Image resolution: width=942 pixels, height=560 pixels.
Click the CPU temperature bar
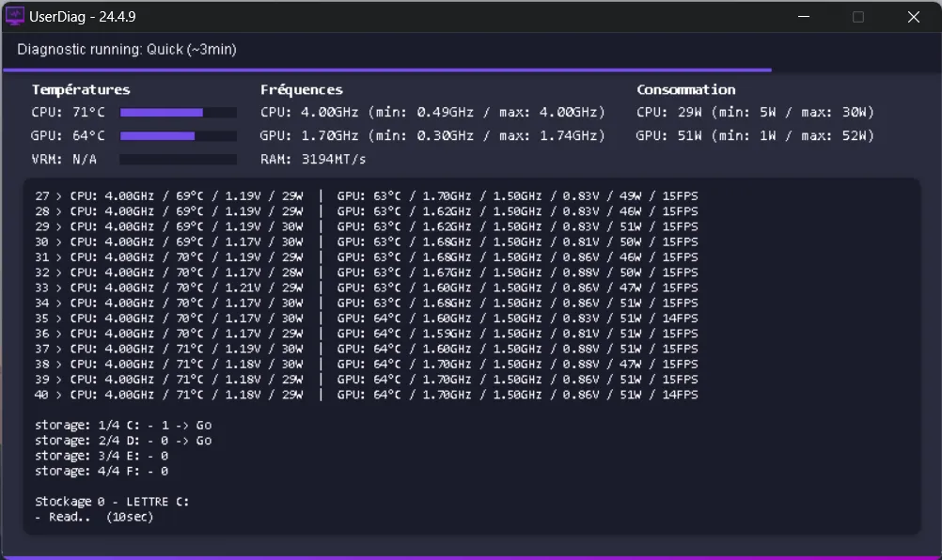[178, 113]
